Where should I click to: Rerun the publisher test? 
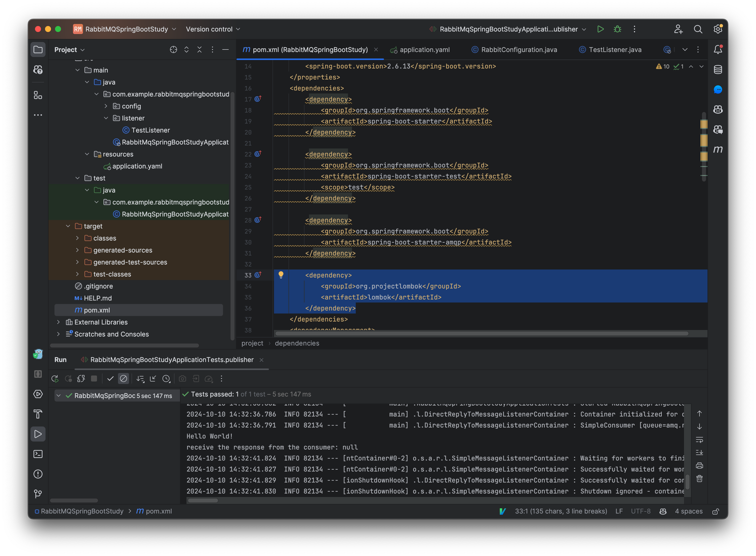tap(55, 378)
